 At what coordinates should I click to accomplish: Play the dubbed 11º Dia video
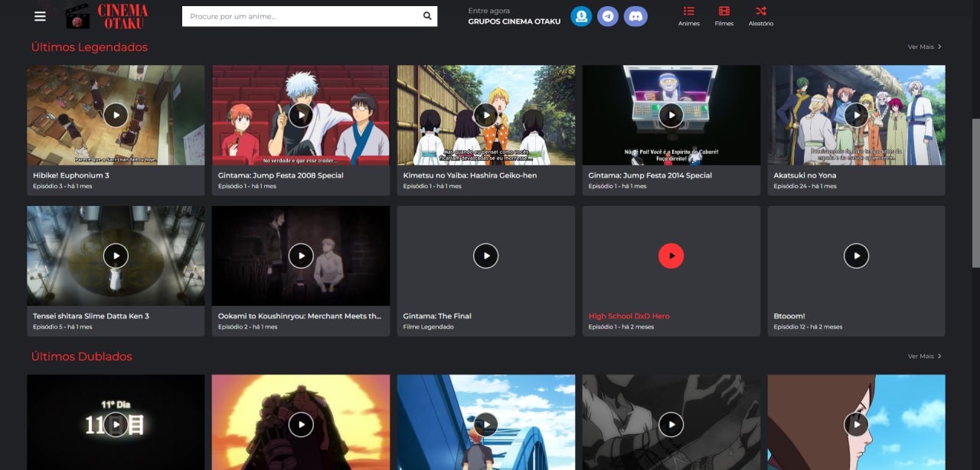[116, 424]
